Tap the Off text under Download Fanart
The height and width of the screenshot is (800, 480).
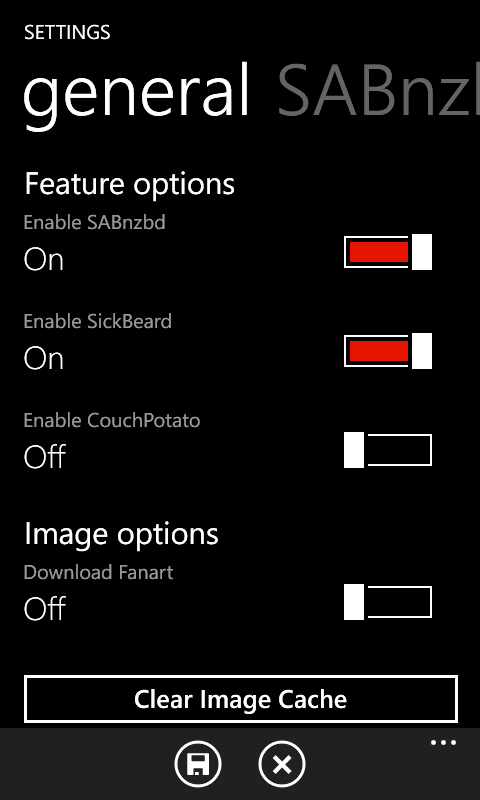45,608
